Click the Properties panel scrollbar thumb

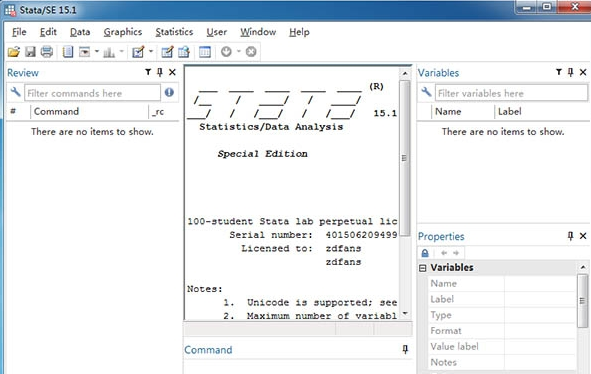583,300
